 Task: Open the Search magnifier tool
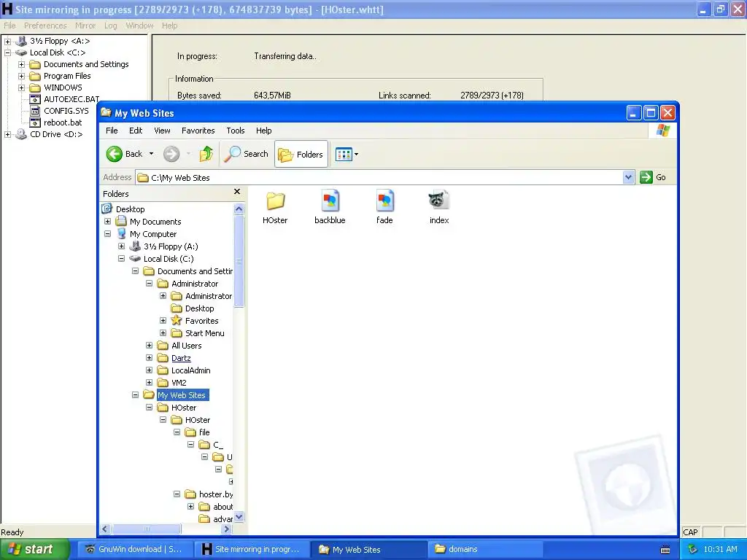pos(246,154)
